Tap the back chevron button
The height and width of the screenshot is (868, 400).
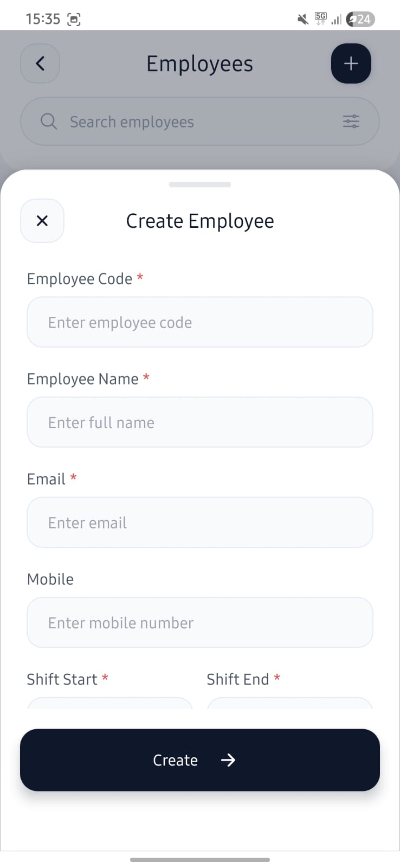40,63
